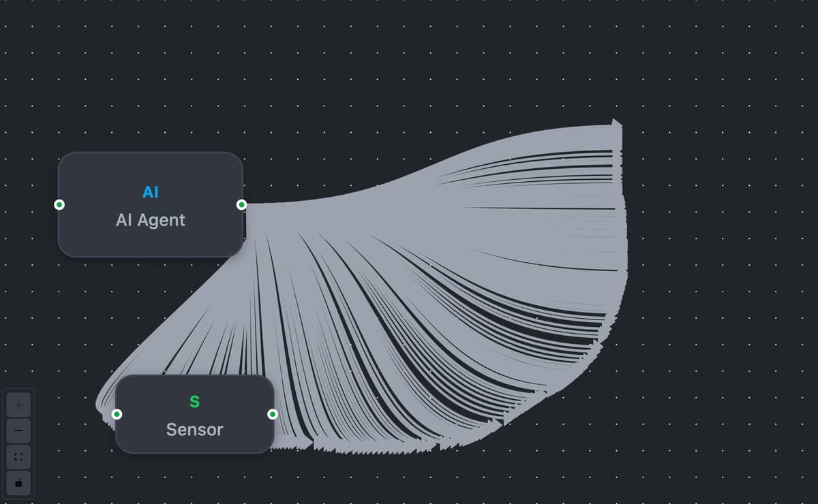Screen dimensions: 818x504
Task: Click the zoom out minus button
Action: click(18, 430)
